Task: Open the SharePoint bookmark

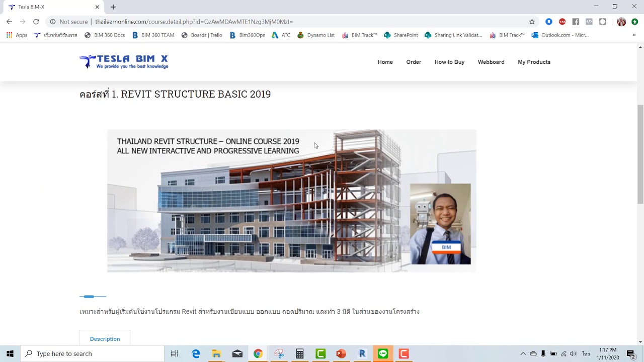Action: 401,35
